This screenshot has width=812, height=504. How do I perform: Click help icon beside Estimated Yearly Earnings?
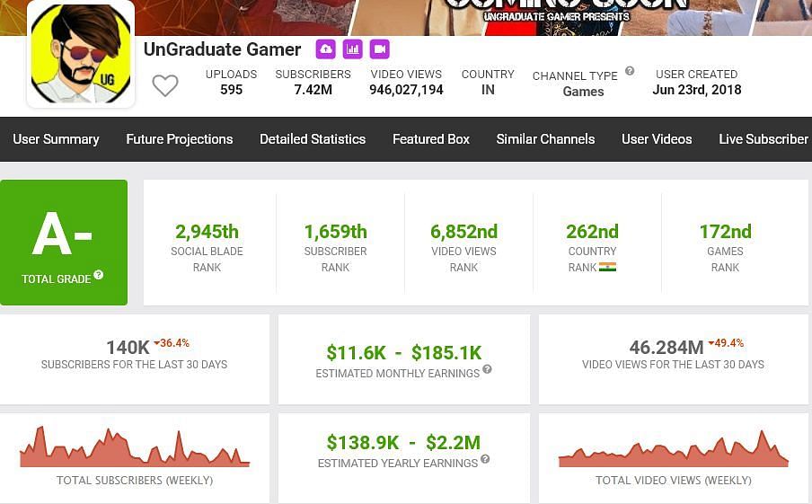(485, 459)
